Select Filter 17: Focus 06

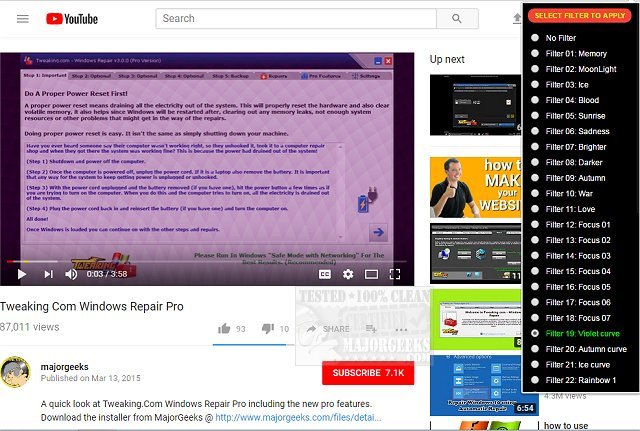571,302
